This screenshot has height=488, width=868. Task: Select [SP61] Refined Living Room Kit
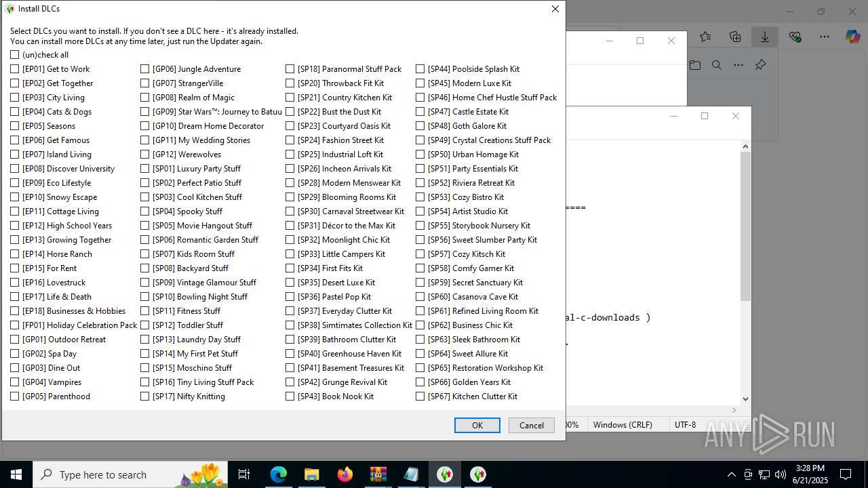pos(420,311)
